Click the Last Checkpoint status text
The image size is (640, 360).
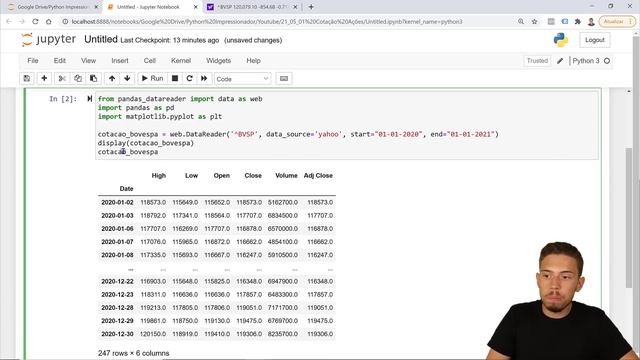(170, 40)
